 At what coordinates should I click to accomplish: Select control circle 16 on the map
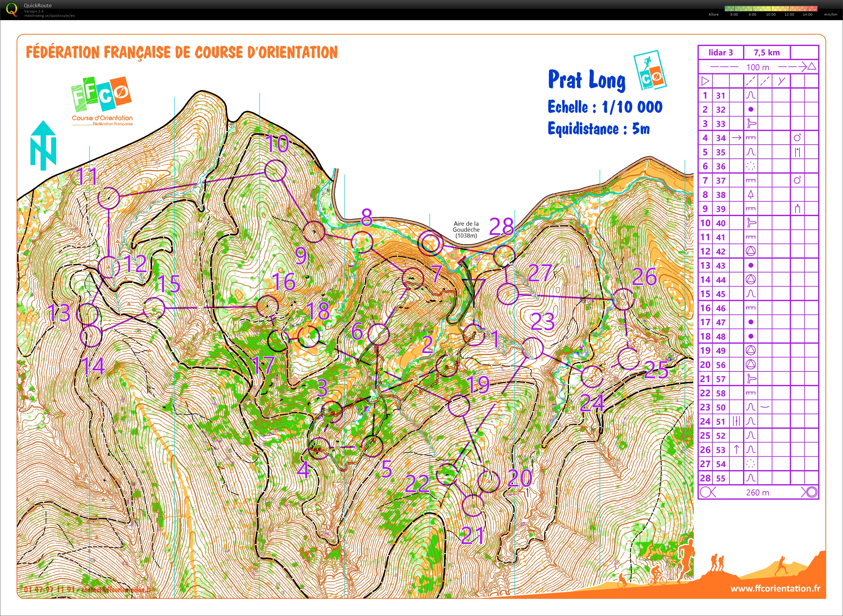268,306
